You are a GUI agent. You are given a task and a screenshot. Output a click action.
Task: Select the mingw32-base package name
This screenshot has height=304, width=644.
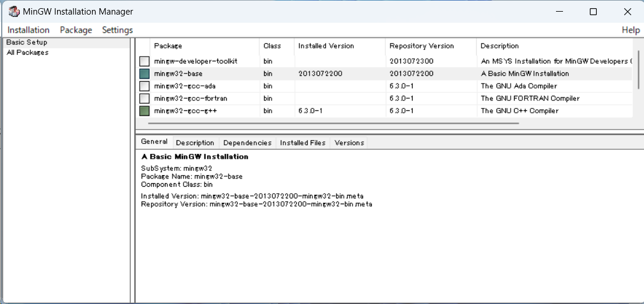(178, 74)
